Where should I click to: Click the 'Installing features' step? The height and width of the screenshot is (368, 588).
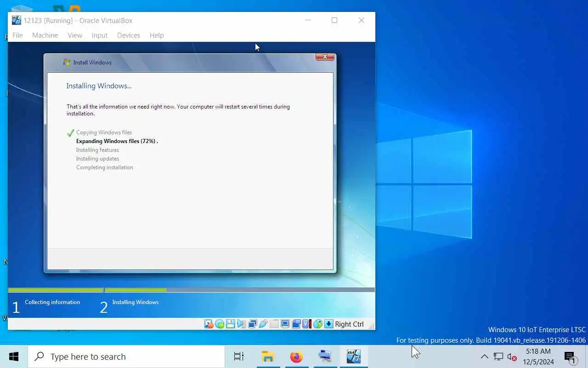(97, 150)
